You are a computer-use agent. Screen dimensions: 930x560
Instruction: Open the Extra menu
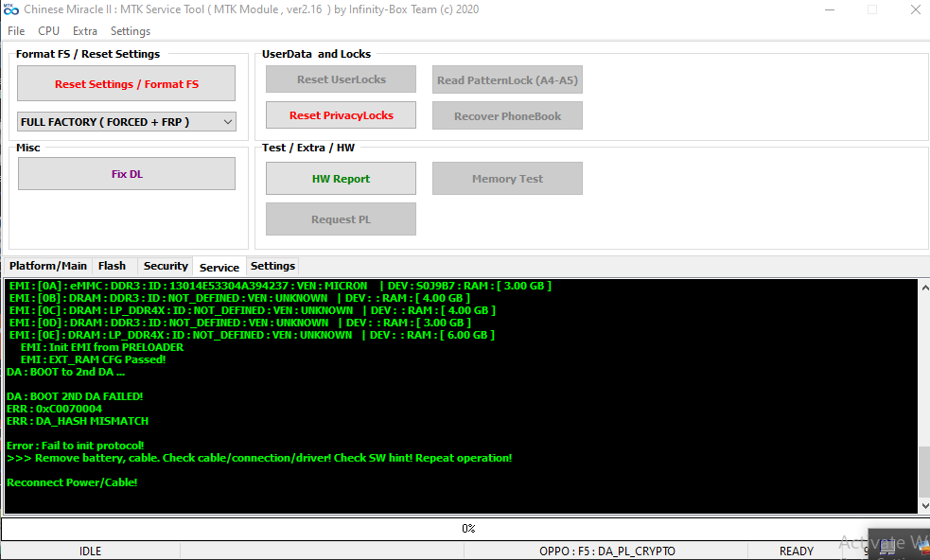click(85, 31)
